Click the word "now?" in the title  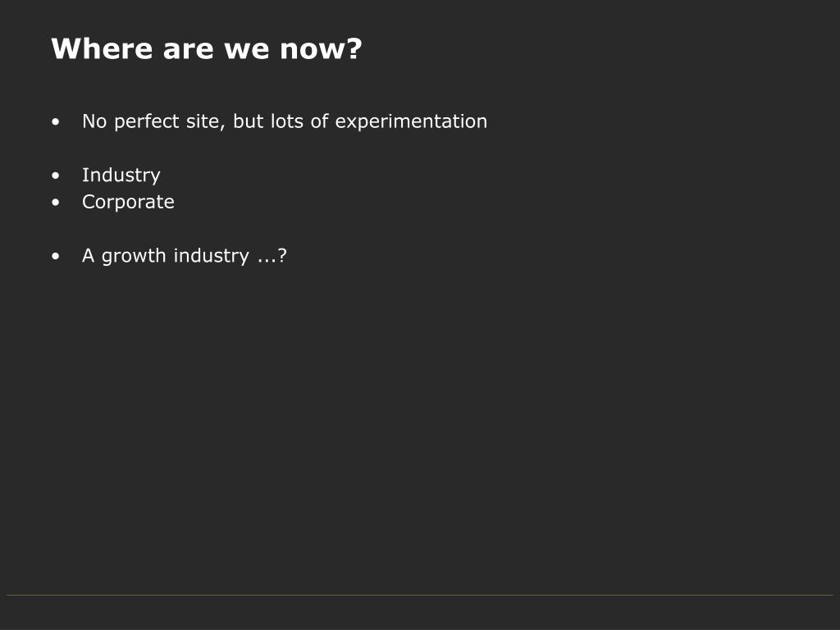pos(322,48)
